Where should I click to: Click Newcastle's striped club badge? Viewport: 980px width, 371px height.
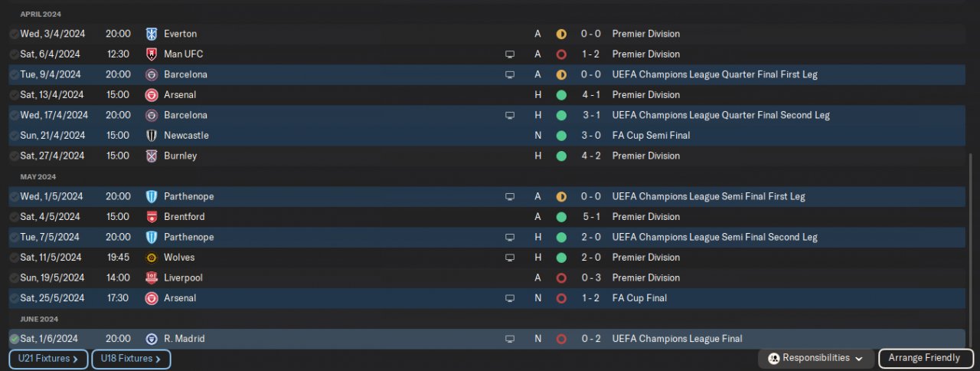(x=151, y=136)
